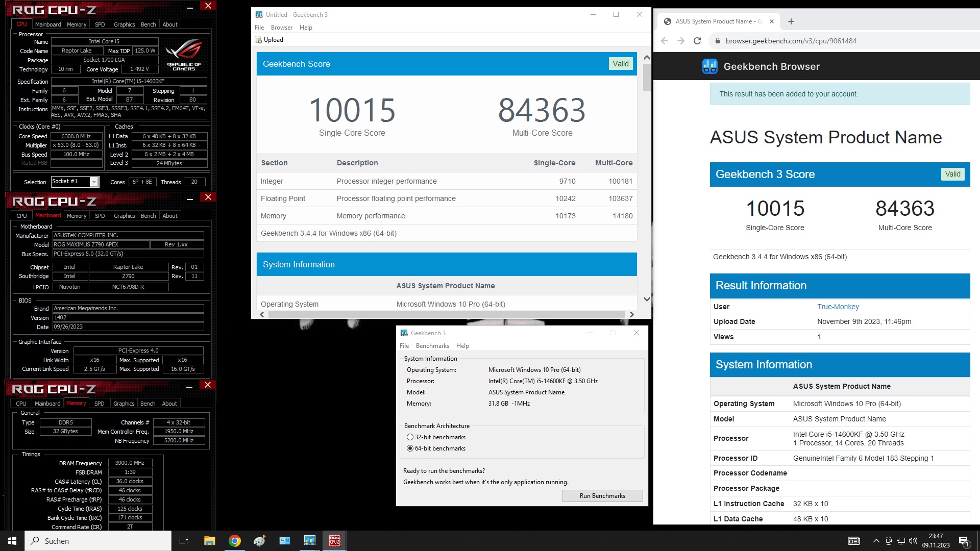The width and height of the screenshot is (980, 551).
Task: Click horizontal scroll right arrow in results
Action: pos(631,314)
